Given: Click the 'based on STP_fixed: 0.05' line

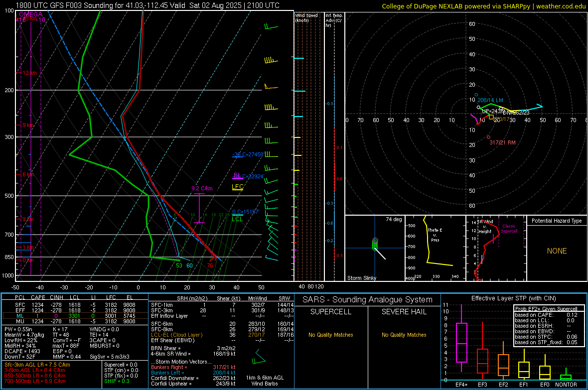Looking at the screenshot, I should [546, 342].
